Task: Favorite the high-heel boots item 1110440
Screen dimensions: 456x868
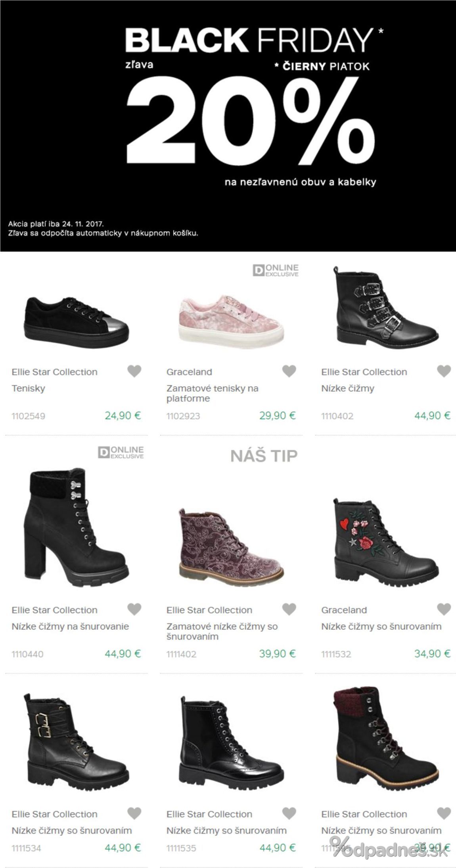Action: click(x=134, y=609)
